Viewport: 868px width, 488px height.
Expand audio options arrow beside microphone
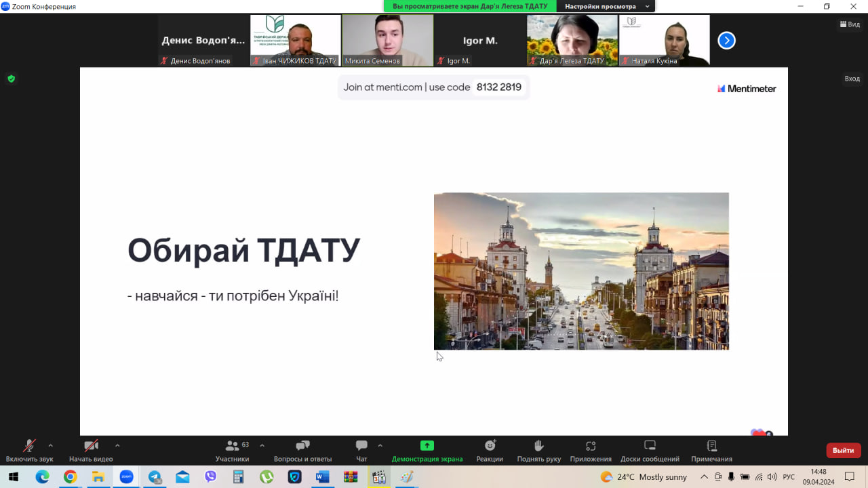coord(50,445)
